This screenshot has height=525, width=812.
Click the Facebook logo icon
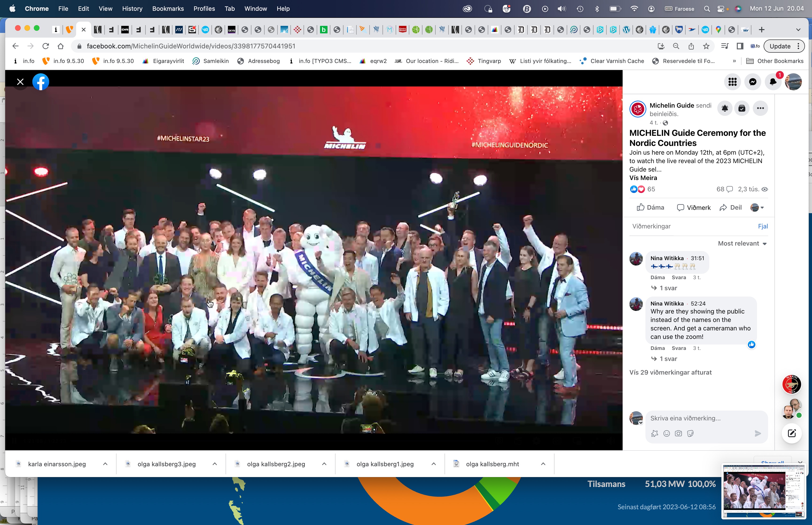[x=41, y=82]
